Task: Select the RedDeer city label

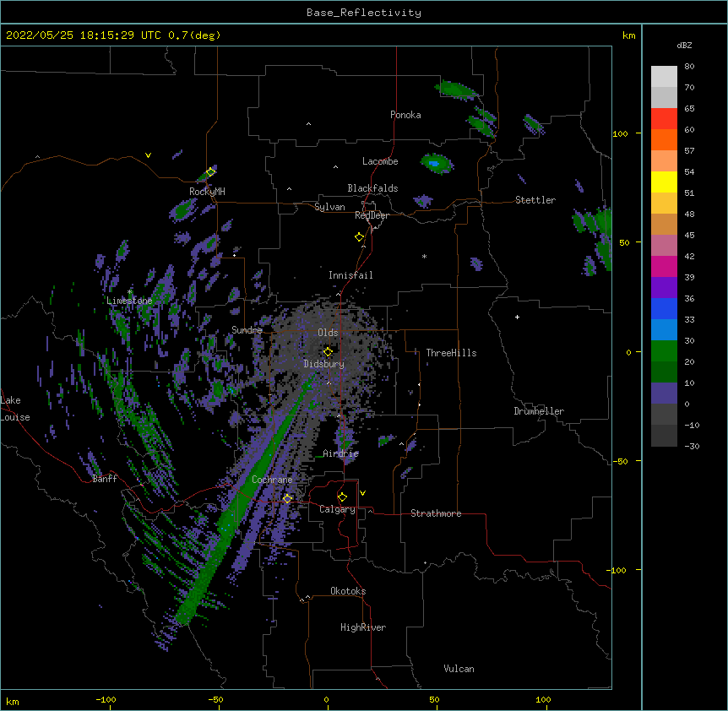Action: click(x=372, y=215)
